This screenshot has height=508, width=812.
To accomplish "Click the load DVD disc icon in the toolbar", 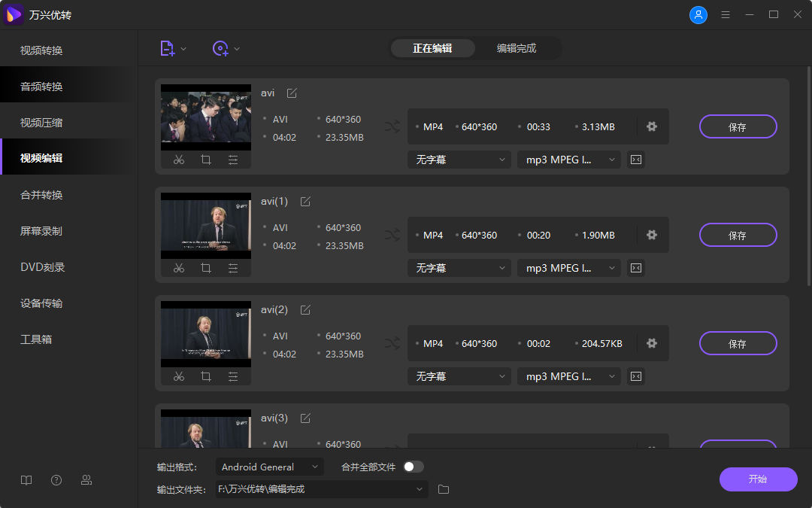I will click(220, 48).
